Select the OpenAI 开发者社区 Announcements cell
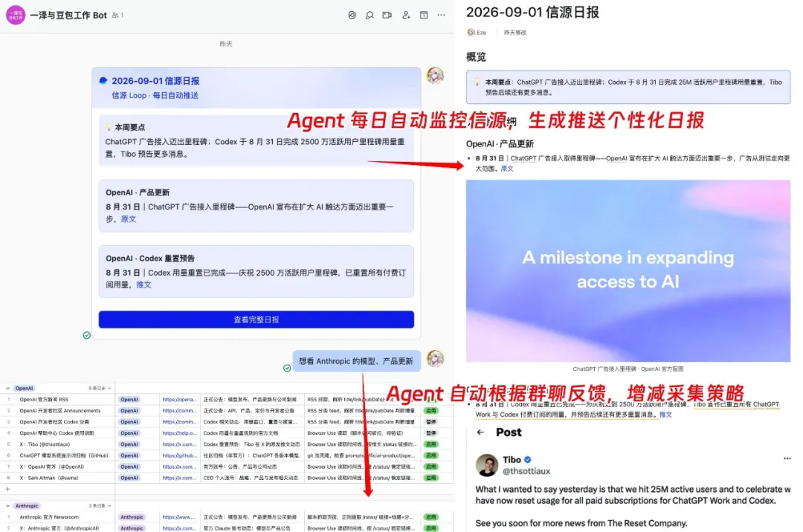803x532 pixels. [60, 411]
